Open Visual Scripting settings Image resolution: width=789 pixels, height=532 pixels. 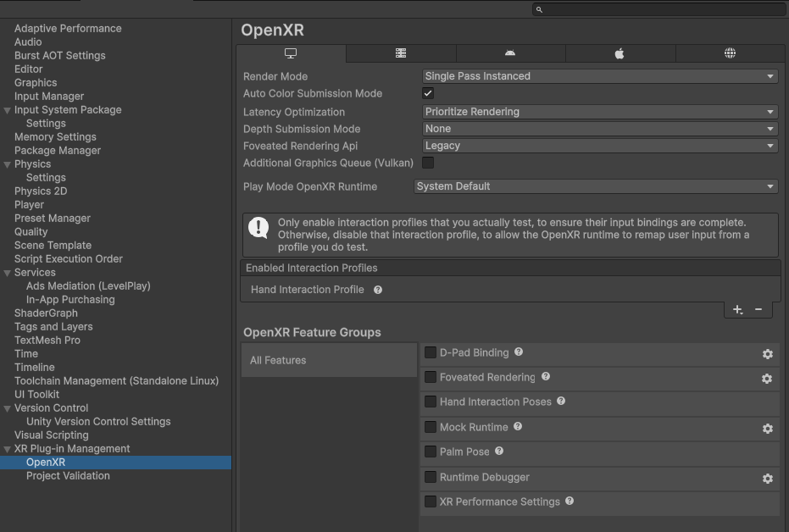tap(52, 435)
